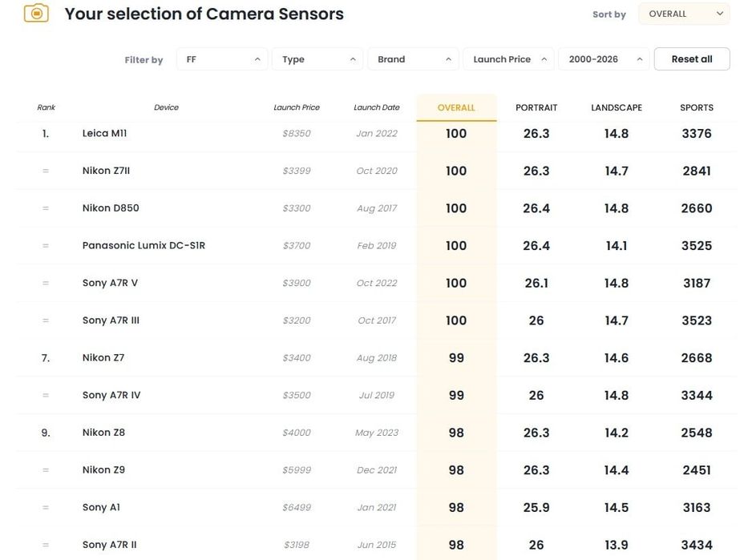Expand the Launch Price filter
This screenshot has width=752, height=560.
(x=508, y=59)
